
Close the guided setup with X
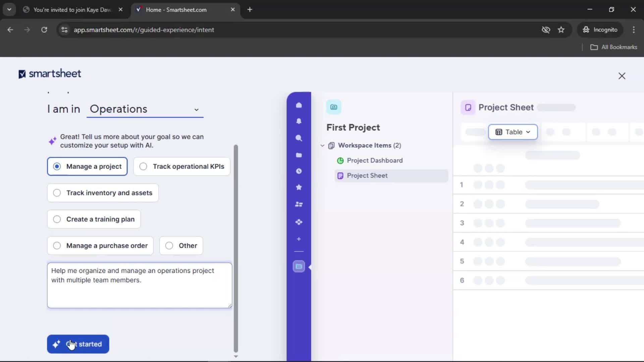pyautogui.click(x=622, y=76)
